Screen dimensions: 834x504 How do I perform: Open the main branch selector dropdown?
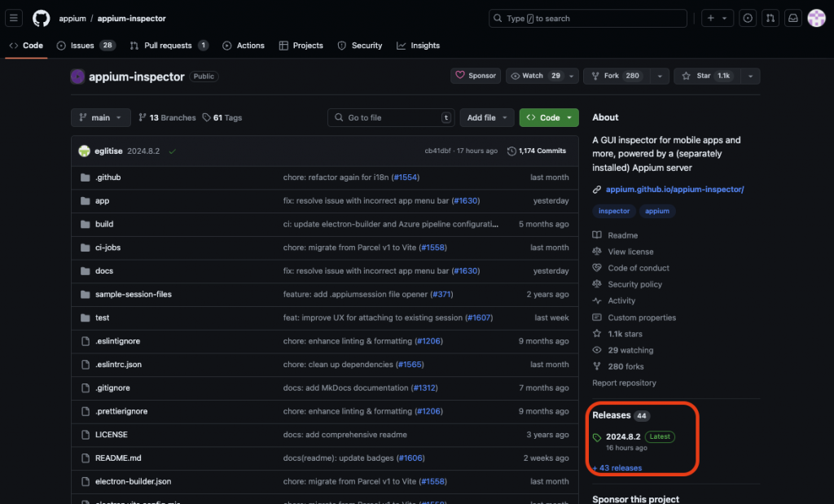[100, 117]
